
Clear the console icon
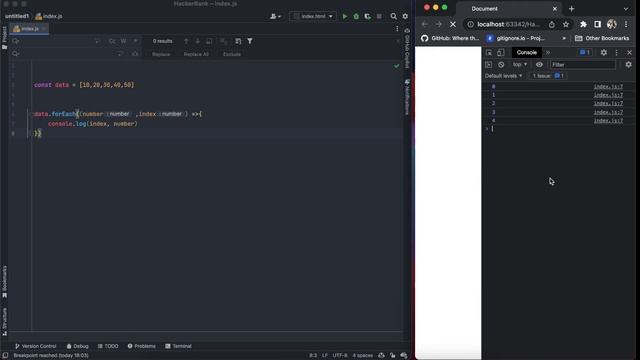pyautogui.click(x=501, y=64)
